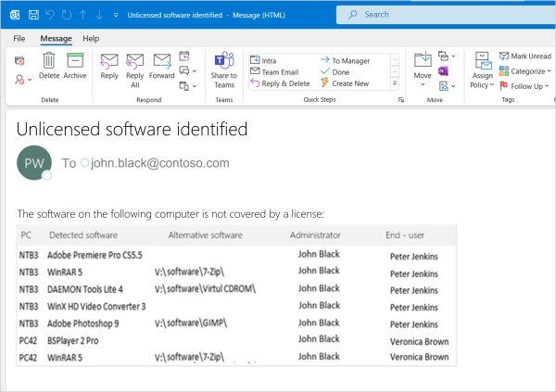The height and width of the screenshot is (392, 556).
Task: Click Create New quick step
Action: pyautogui.click(x=345, y=83)
